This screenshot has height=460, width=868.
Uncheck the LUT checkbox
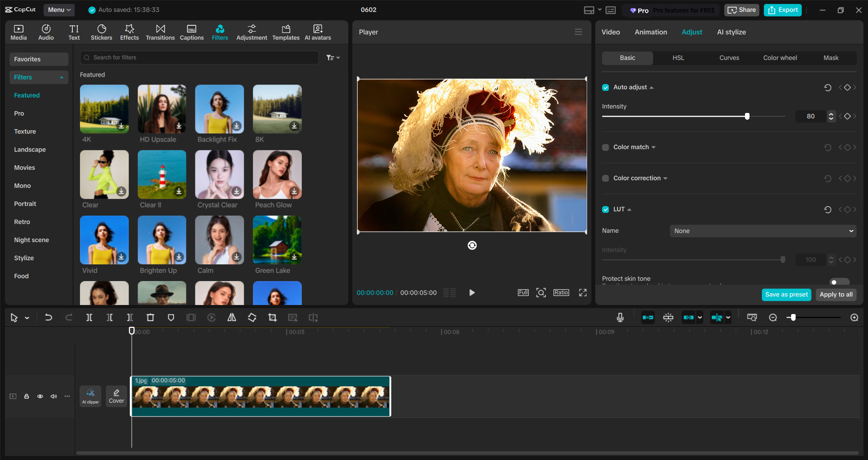605,209
